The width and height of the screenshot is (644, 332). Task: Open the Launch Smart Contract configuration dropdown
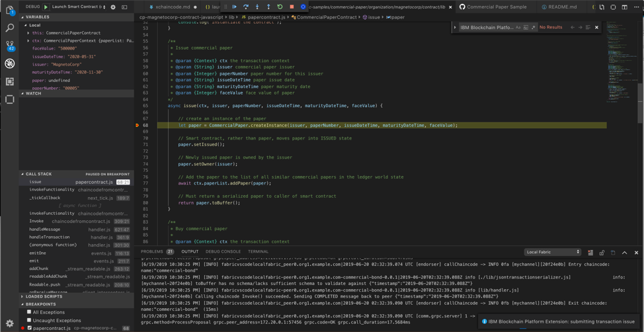pos(78,7)
